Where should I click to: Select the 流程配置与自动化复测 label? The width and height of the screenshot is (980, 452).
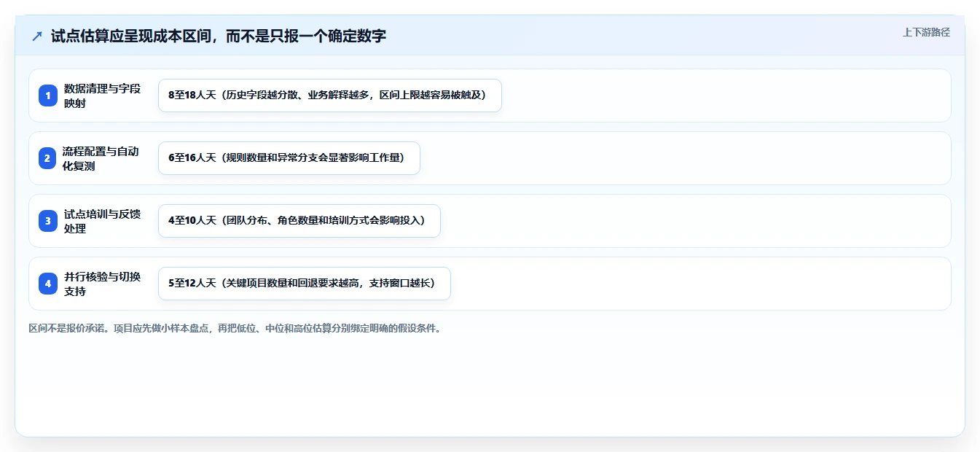click(x=102, y=158)
